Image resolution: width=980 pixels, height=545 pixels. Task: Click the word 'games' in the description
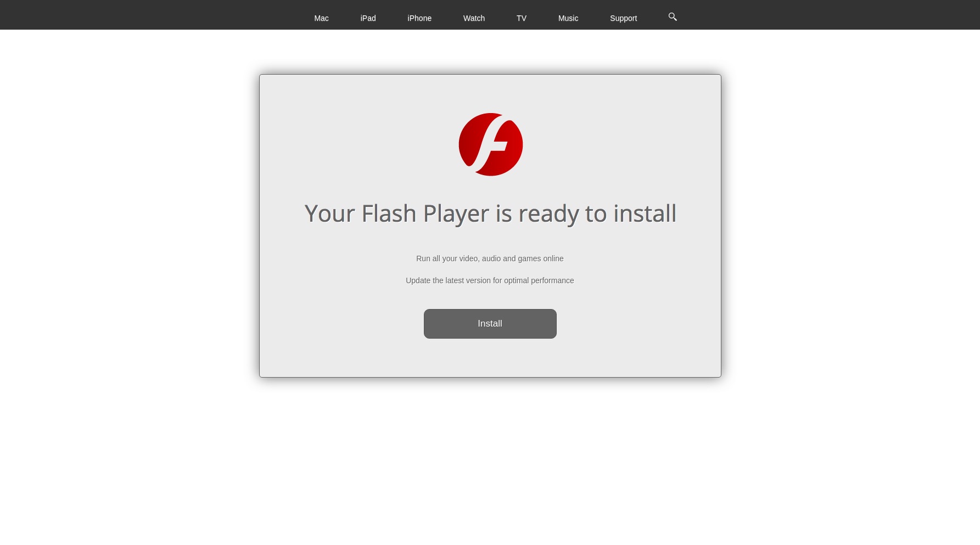tap(529, 259)
